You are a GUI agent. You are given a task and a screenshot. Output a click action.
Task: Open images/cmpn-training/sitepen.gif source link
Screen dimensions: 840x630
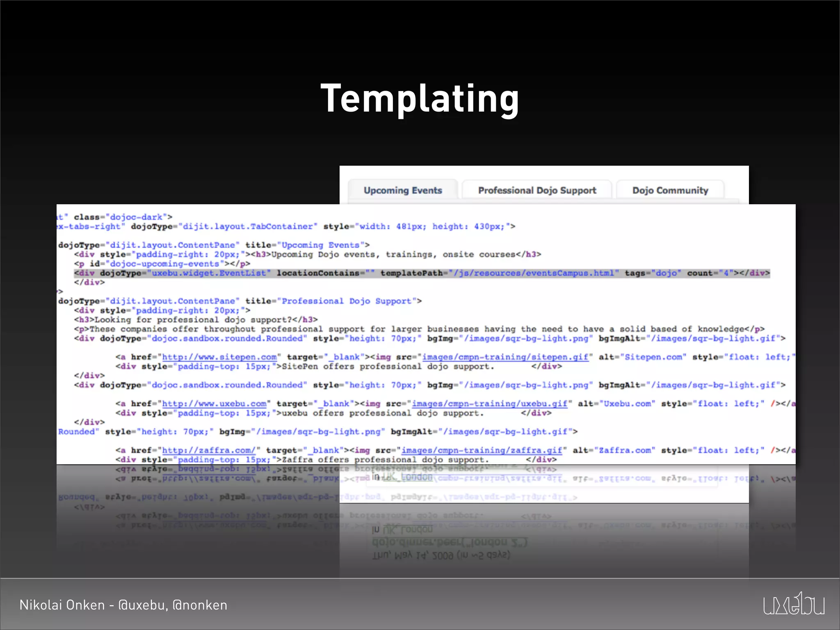(x=505, y=357)
